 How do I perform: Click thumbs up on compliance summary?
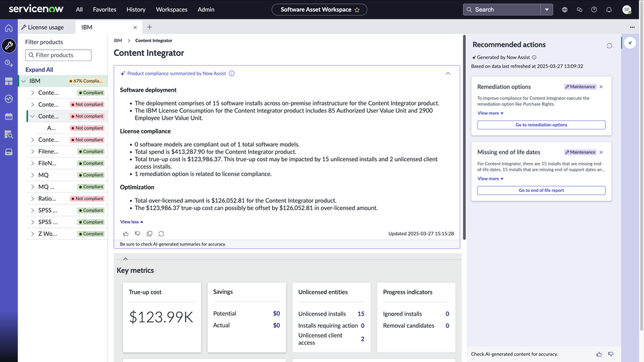tap(126, 234)
